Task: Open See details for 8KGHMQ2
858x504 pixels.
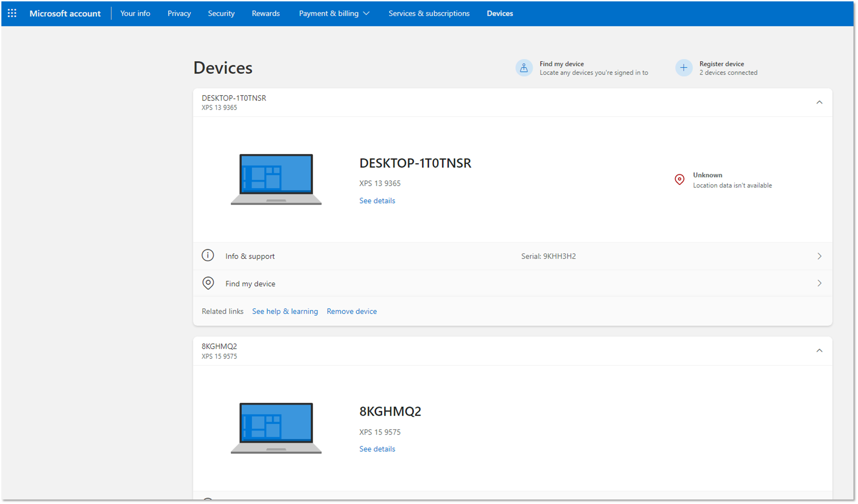Action: click(377, 449)
